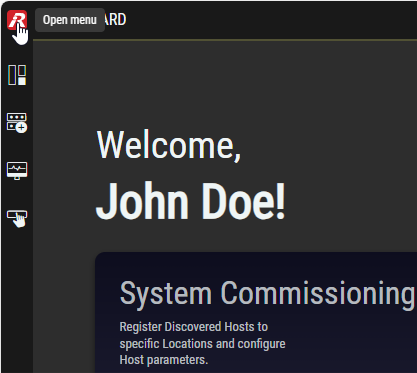Click the word 'Commissioning' in card title

tap(318, 293)
